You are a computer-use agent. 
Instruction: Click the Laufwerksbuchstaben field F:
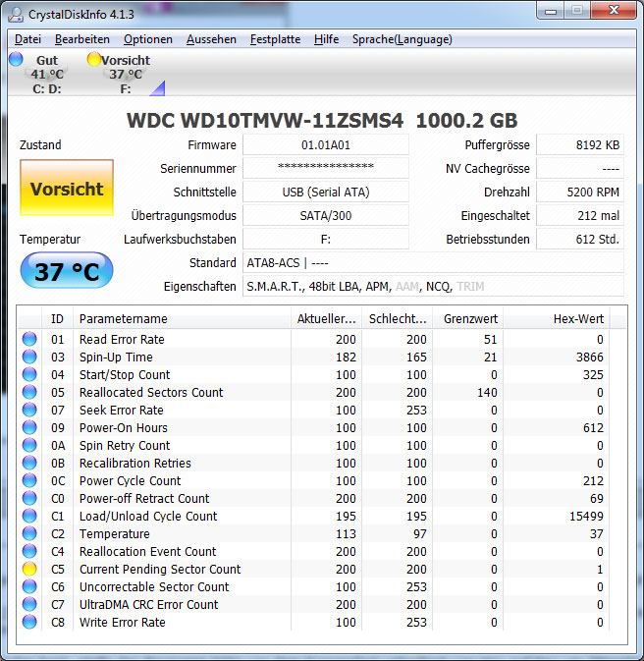pos(326,239)
